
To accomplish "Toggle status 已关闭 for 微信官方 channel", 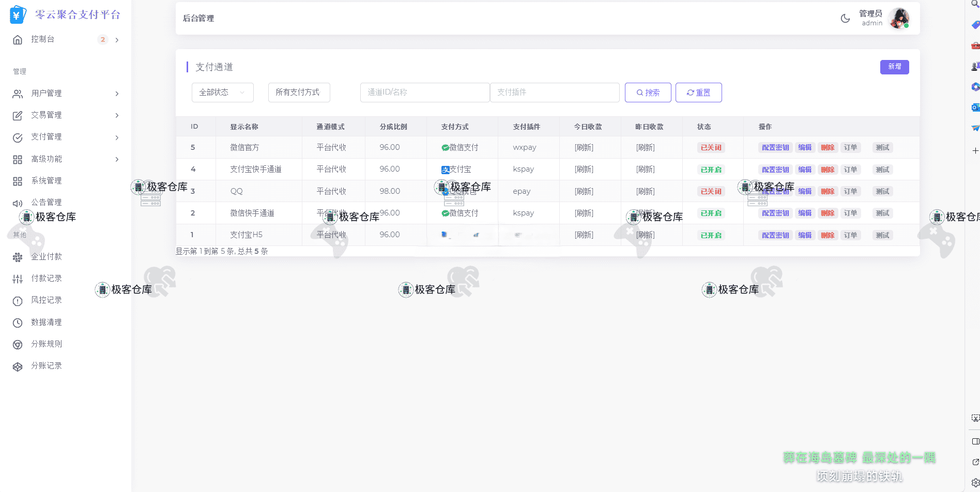I will [711, 148].
